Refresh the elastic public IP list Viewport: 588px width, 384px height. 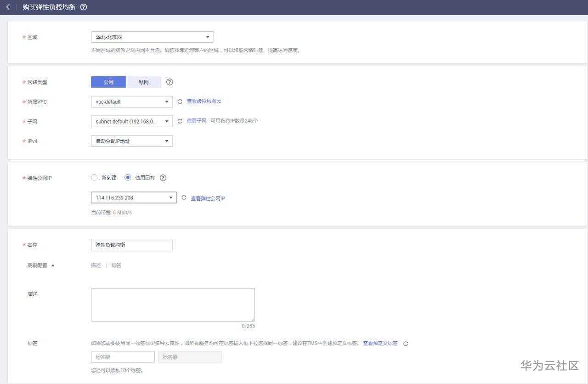(183, 197)
